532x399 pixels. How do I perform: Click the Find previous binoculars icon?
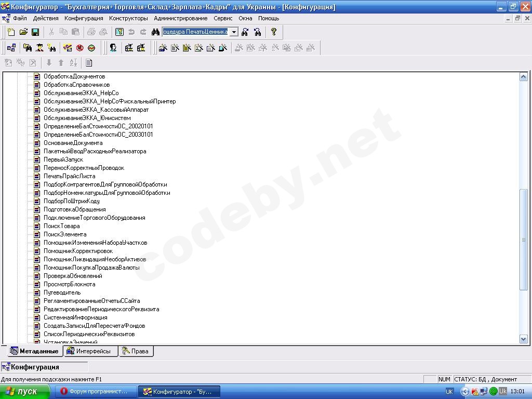point(258,32)
